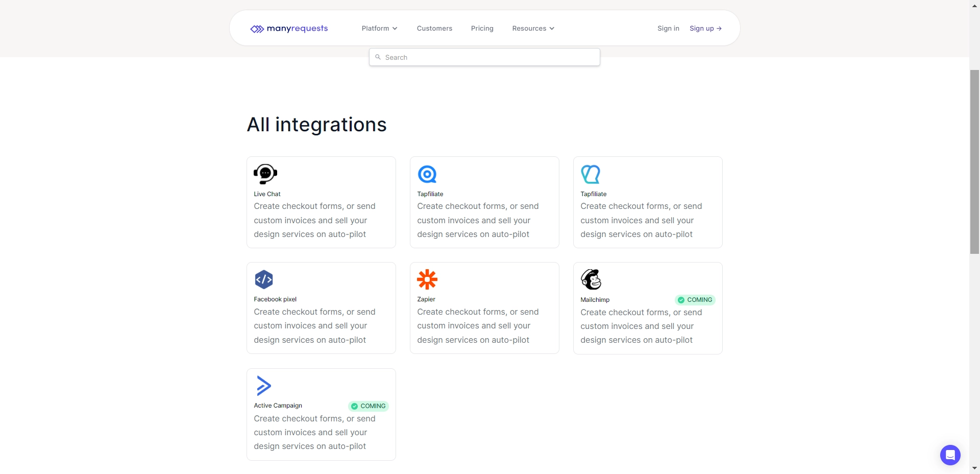Open the Pricing page
This screenshot has height=474, width=980.
coord(482,28)
